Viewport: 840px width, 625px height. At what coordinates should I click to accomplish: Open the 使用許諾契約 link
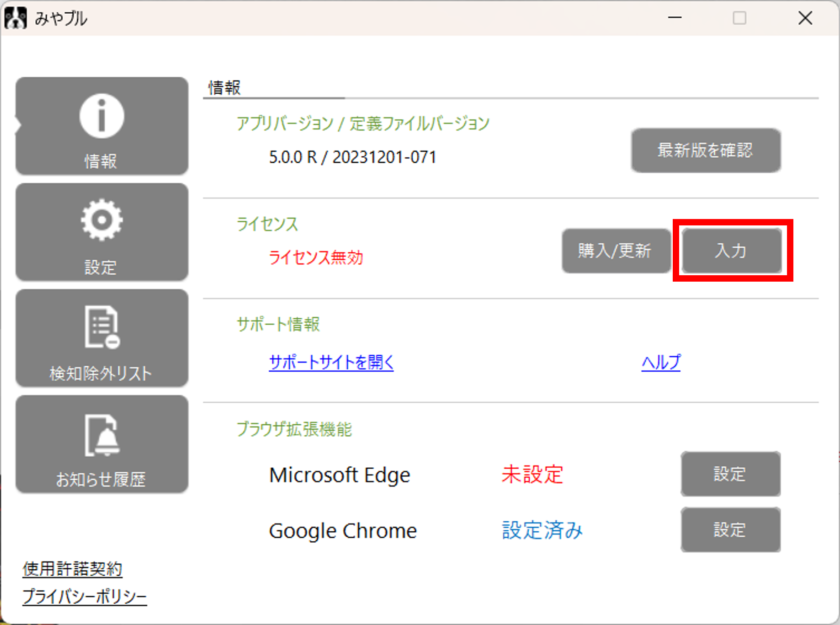pyautogui.click(x=73, y=569)
